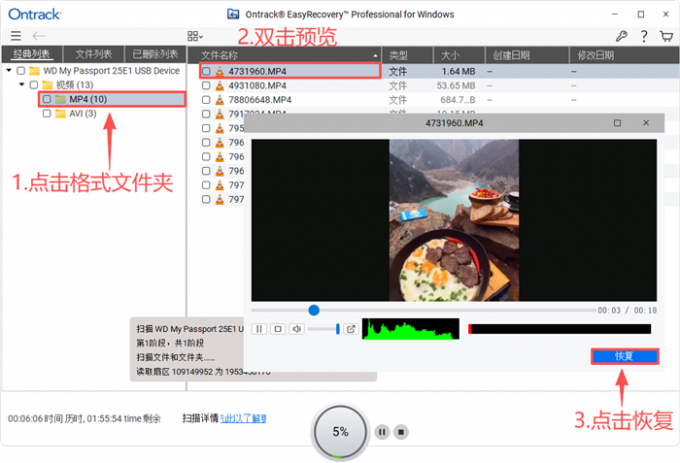The width and height of the screenshot is (680, 463).
Task: Open the activation key icon
Action: (x=621, y=36)
